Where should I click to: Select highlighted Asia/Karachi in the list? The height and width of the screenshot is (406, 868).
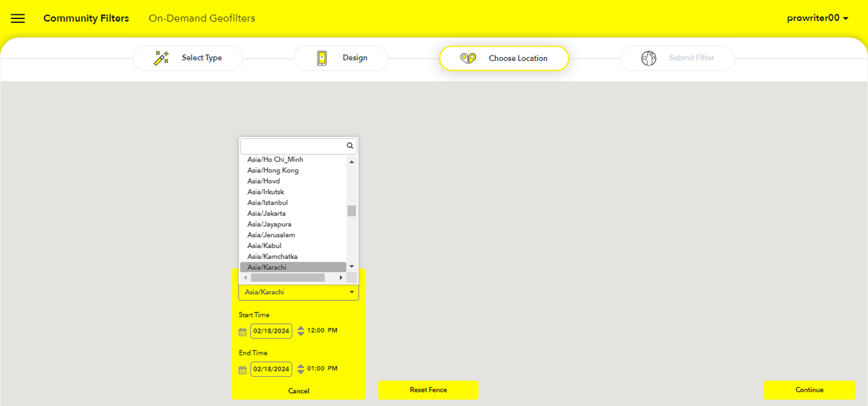click(x=293, y=267)
